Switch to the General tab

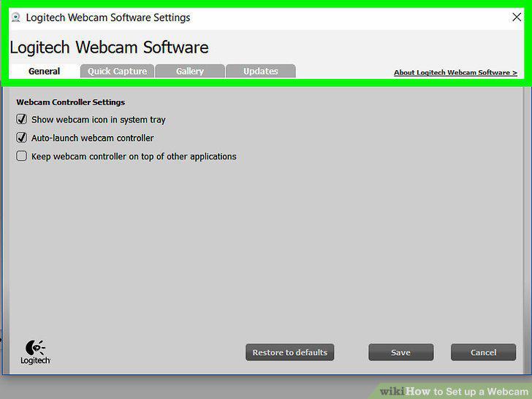click(44, 72)
